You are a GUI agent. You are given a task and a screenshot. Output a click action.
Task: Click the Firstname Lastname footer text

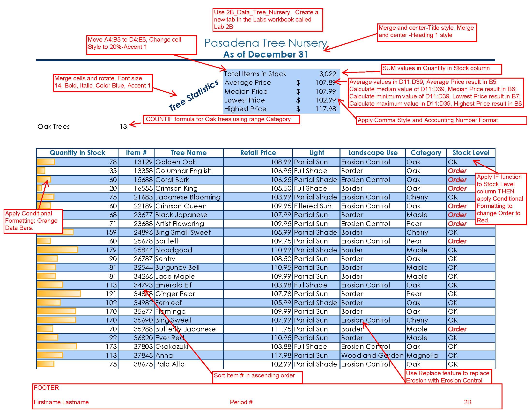point(61,402)
